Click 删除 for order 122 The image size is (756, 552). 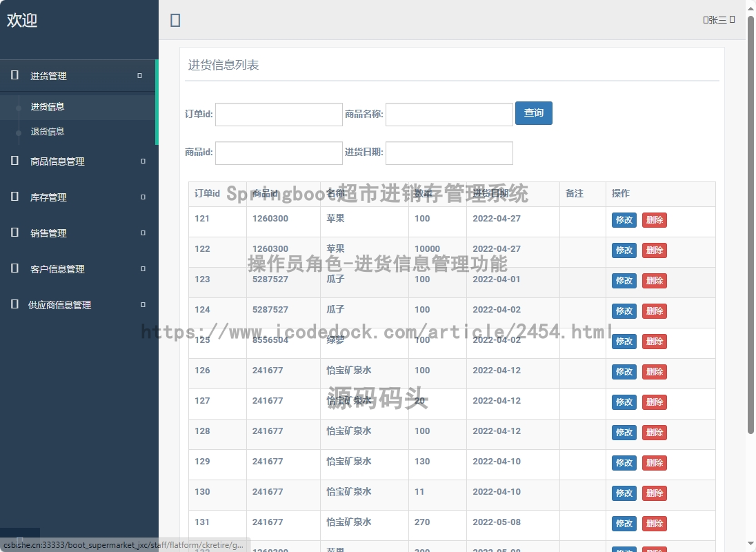tap(655, 250)
